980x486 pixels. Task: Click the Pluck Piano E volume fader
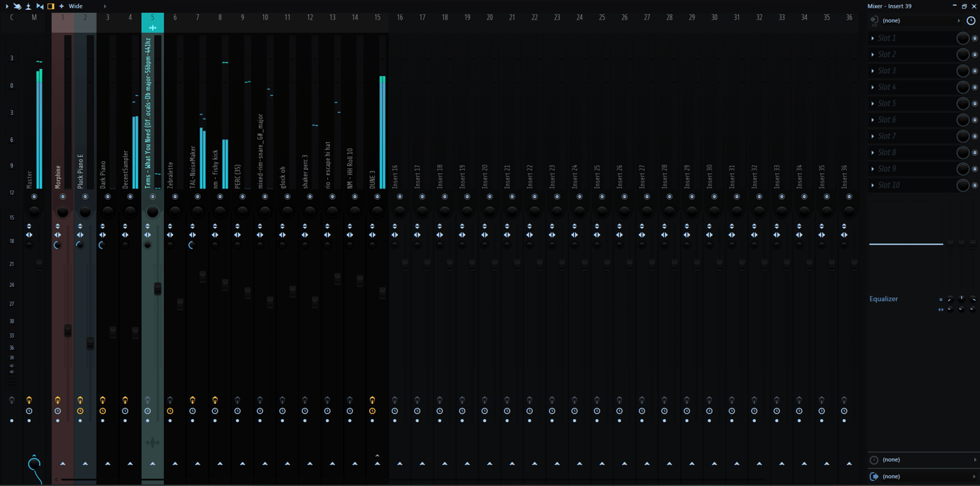coord(90,343)
